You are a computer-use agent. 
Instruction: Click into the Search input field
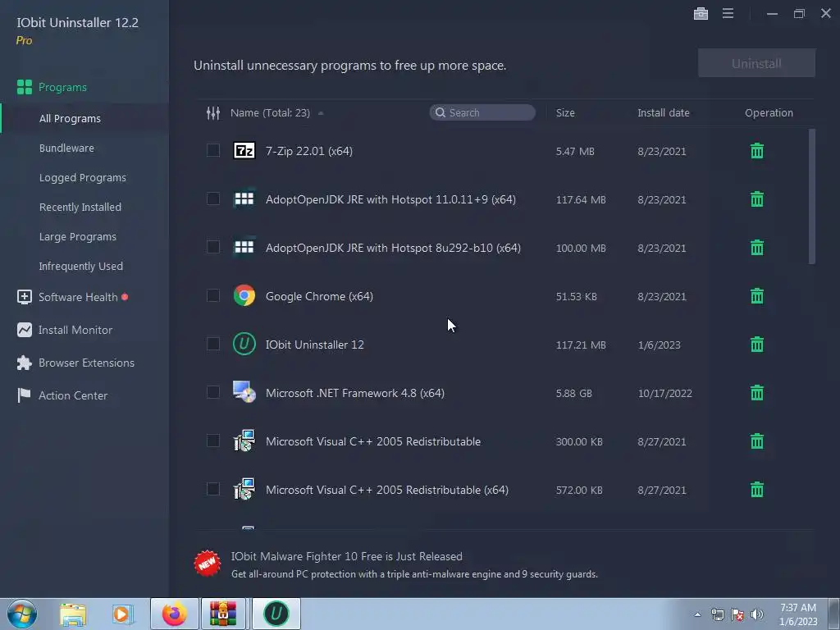click(482, 112)
